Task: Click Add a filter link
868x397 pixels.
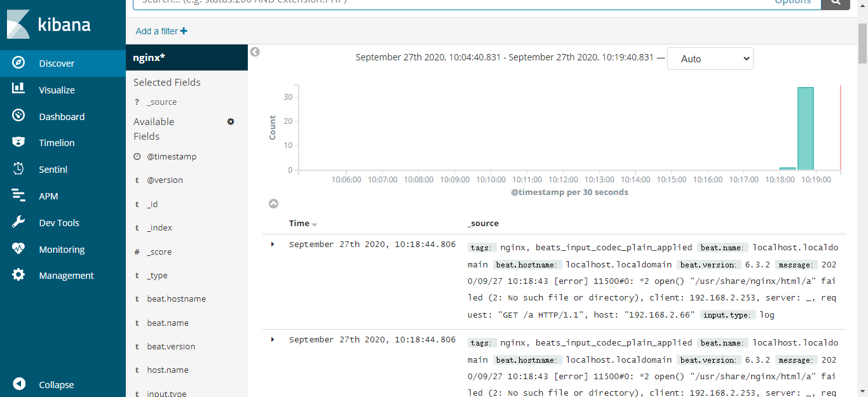Action: pos(161,31)
